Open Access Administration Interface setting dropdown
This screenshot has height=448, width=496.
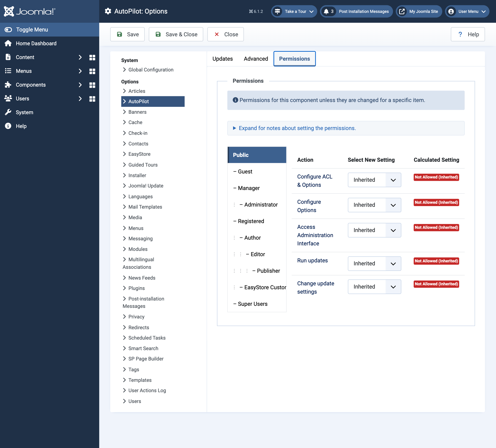point(374,230)
